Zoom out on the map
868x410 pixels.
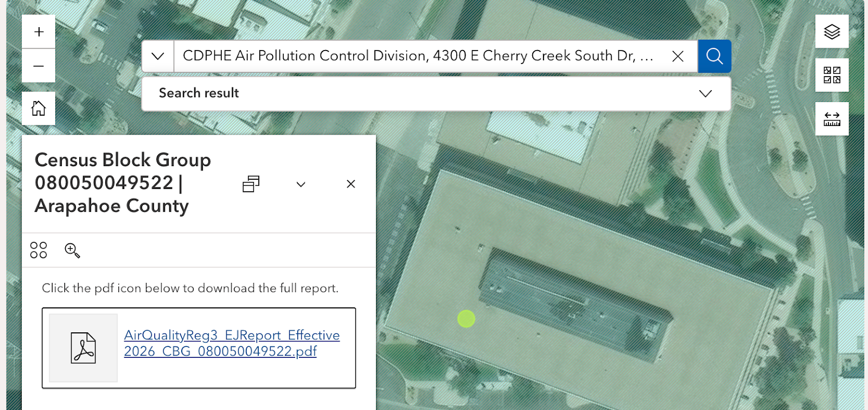39,66
